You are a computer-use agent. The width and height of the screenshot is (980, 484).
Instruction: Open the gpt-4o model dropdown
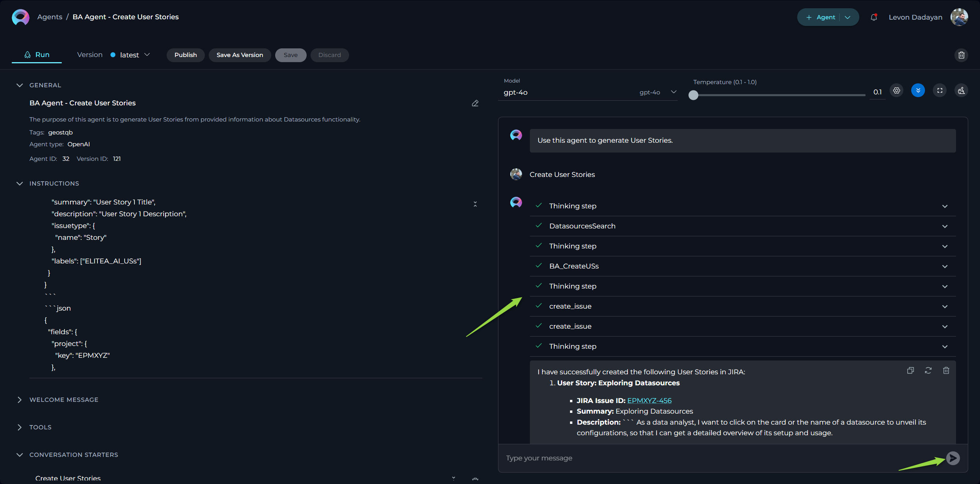click(673, 92)
